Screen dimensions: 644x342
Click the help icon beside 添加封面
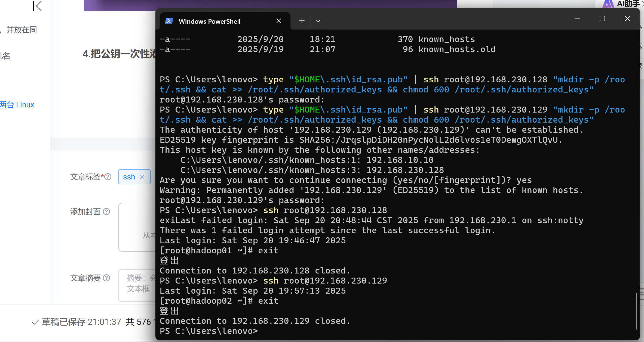click(x=107, y=212)
